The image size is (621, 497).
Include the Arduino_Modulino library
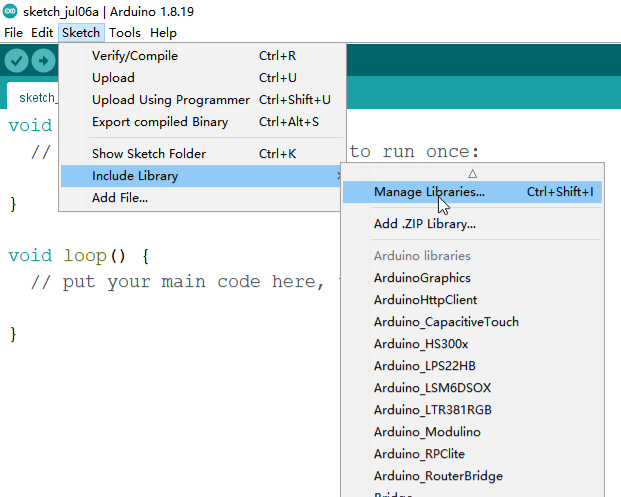coord(472,432)
